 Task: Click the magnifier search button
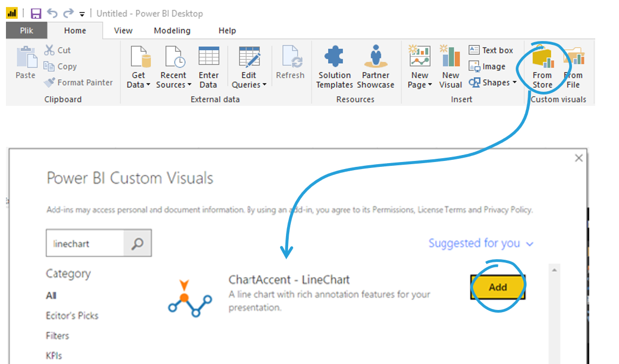(137, 244)
